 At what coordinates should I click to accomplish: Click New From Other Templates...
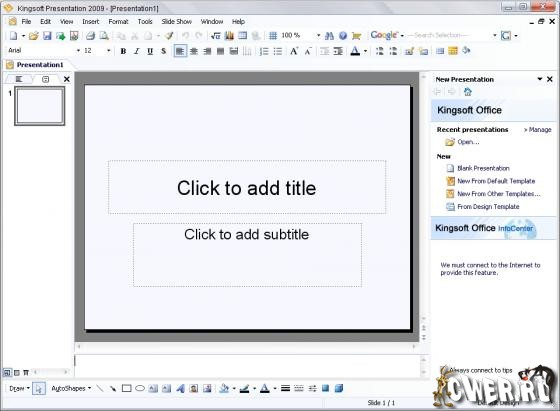tap(499, 194)
